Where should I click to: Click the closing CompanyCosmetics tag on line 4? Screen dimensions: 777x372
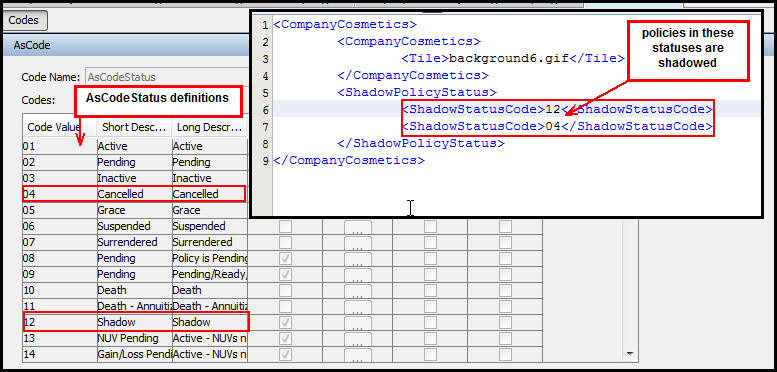413,76
